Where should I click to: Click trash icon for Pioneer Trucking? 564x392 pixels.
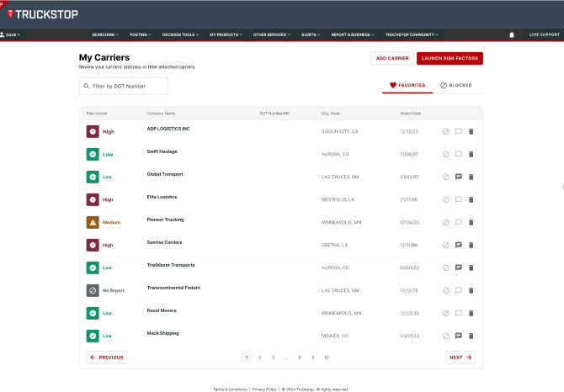[x=471, y=222]
